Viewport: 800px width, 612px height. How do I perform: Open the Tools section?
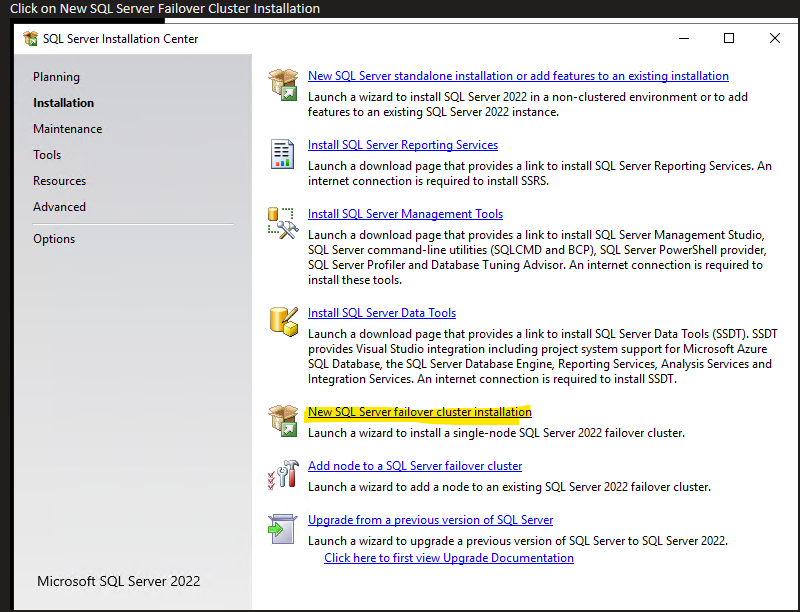47,155
